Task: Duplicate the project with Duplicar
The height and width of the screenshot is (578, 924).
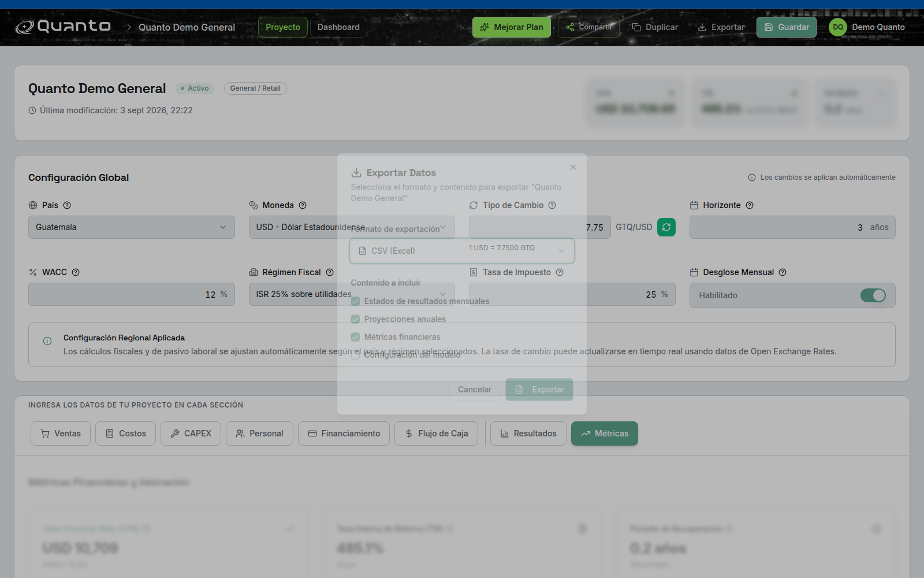Action: 655,27
